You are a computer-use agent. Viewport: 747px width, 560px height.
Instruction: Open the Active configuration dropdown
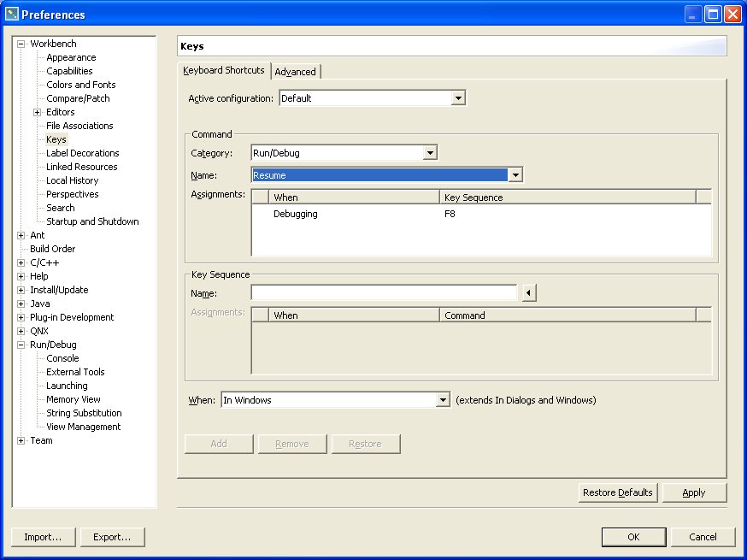[458, 98]
